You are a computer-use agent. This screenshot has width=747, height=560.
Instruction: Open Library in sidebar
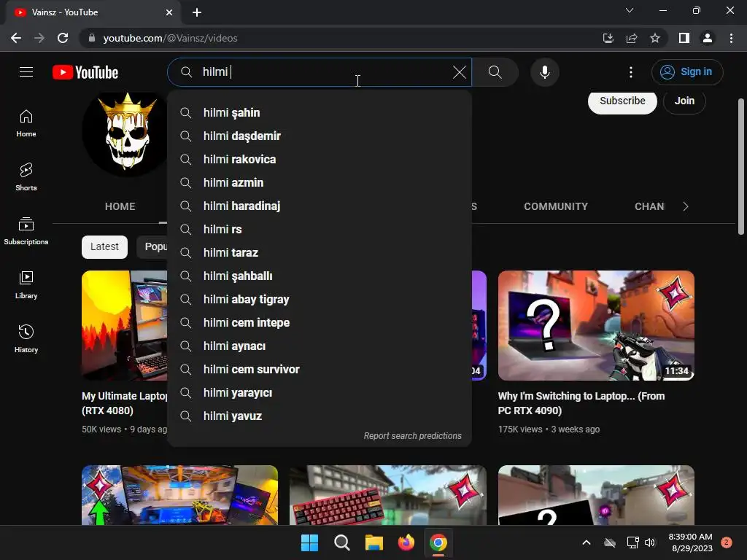(x=26, y=285)
